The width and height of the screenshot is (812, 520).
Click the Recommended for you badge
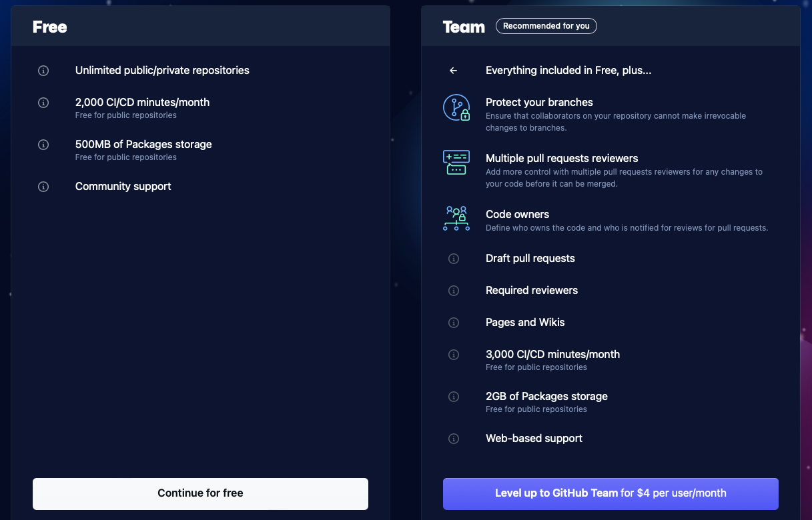[546, 26]
